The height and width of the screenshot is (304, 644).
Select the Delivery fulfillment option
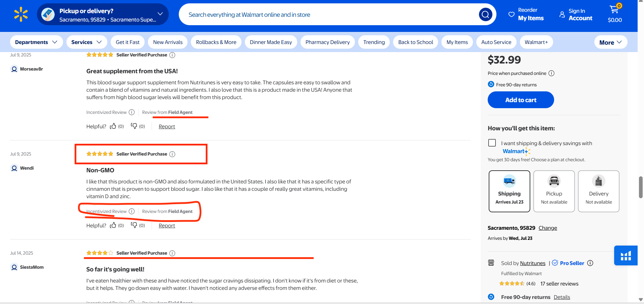(599, 191)
